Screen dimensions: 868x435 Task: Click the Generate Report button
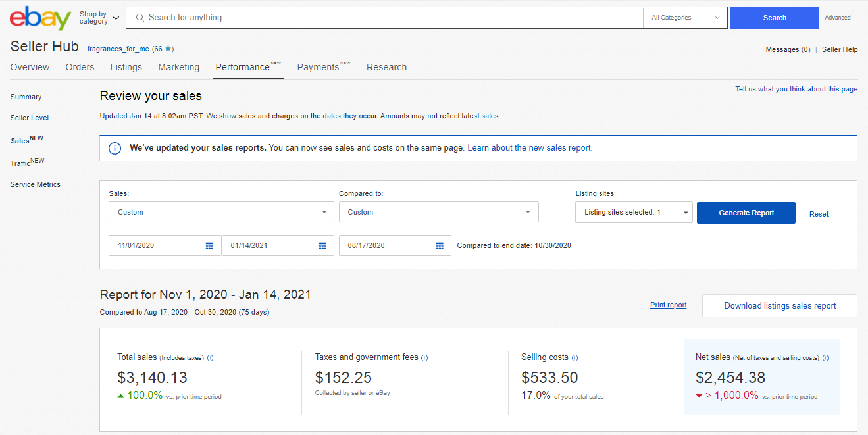746,213
